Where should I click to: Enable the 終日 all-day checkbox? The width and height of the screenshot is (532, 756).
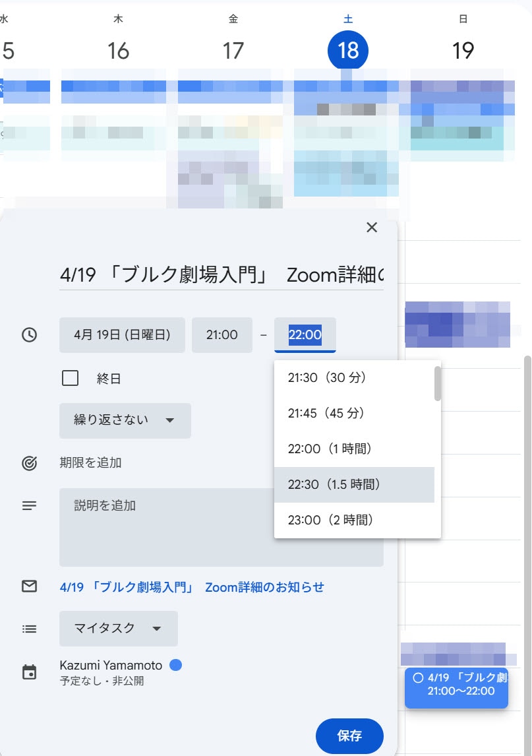click(70, 379)
